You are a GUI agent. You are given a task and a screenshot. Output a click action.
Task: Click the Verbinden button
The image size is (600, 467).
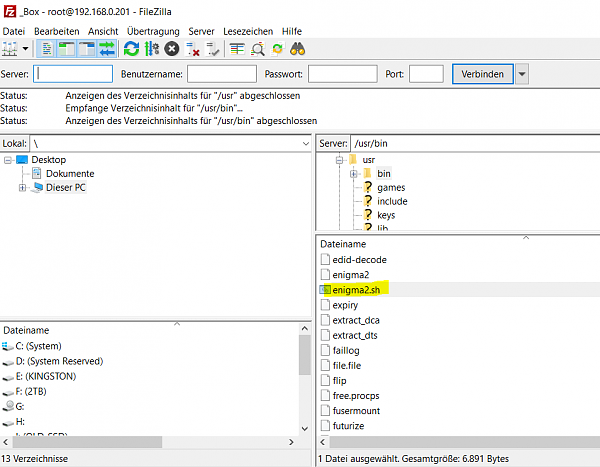point(483,74)
